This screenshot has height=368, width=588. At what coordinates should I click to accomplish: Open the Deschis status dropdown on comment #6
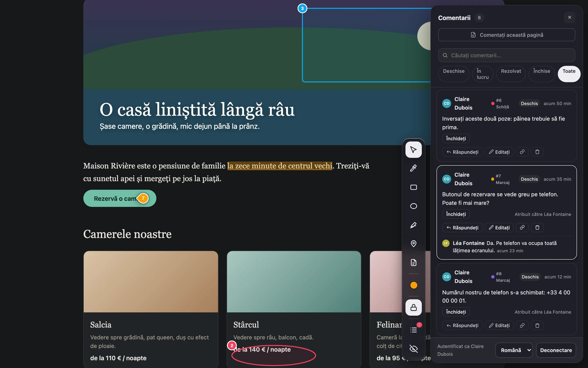529,103
